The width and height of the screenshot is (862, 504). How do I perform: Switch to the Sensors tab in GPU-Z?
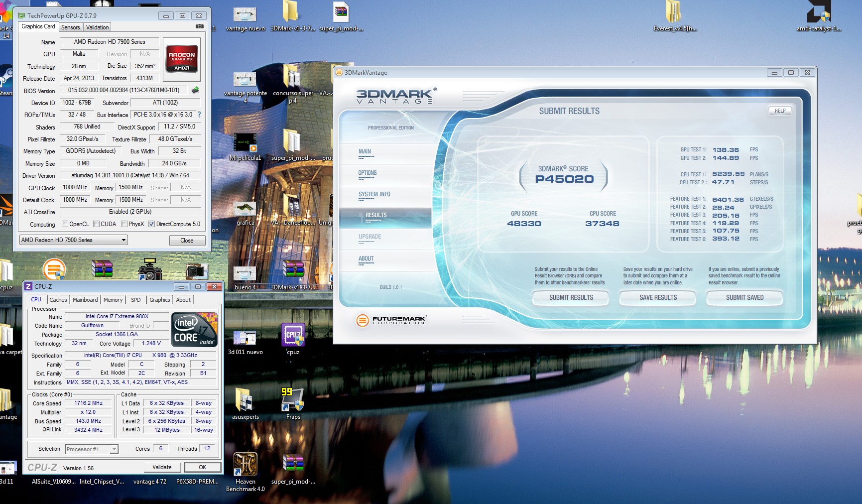[x=70, y=27]
